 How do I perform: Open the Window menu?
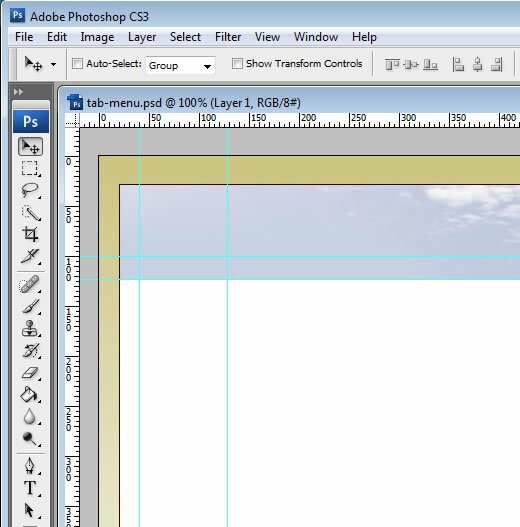[316, 37]
